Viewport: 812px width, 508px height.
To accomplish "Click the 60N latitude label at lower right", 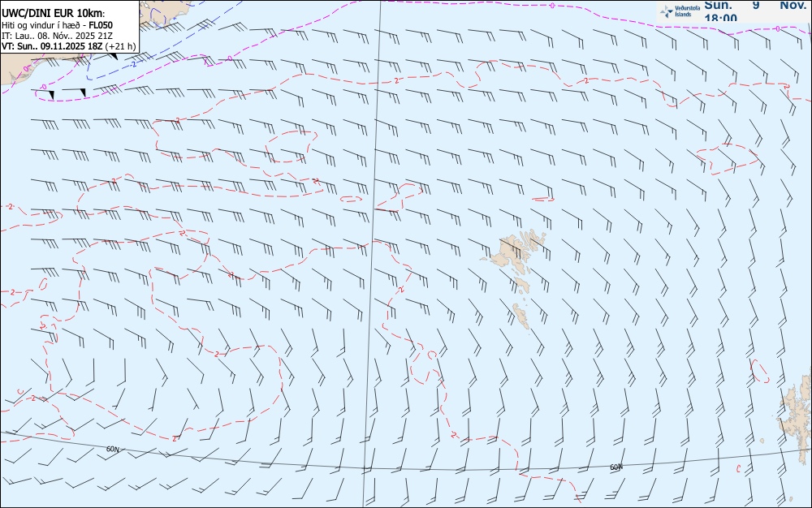I will pyautogui.click(x=615, y=467).
